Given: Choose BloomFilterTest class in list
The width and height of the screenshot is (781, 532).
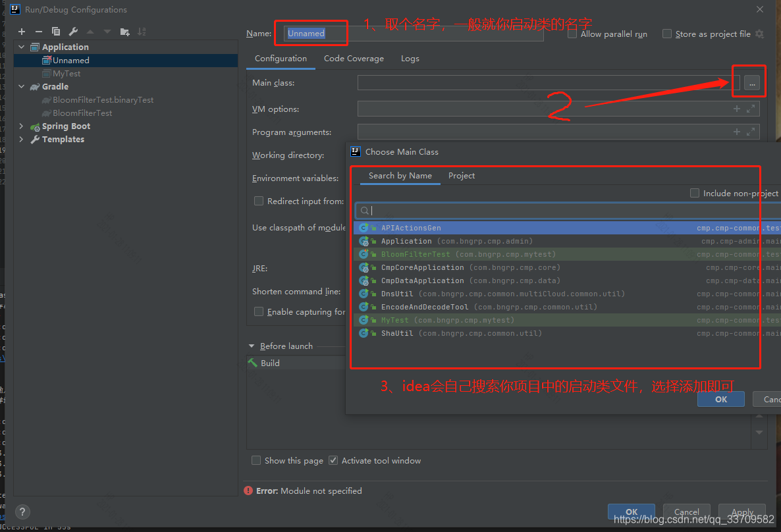Looking at the screenshot, I should pyautogui.click(x=568, y=254).
